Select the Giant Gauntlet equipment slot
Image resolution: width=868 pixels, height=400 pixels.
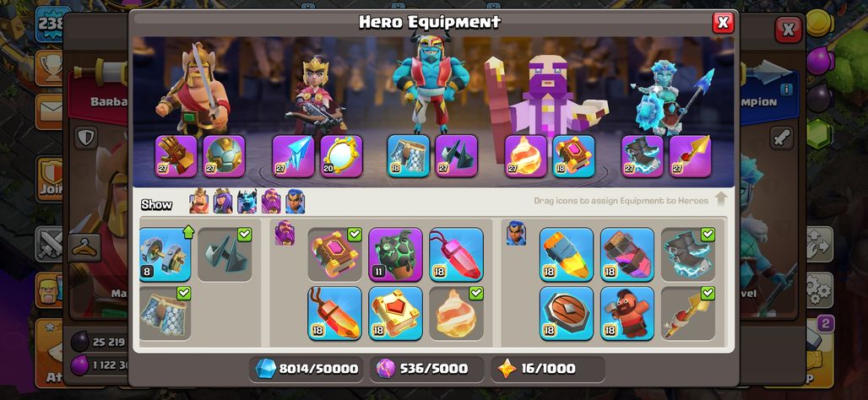[176, 156]
